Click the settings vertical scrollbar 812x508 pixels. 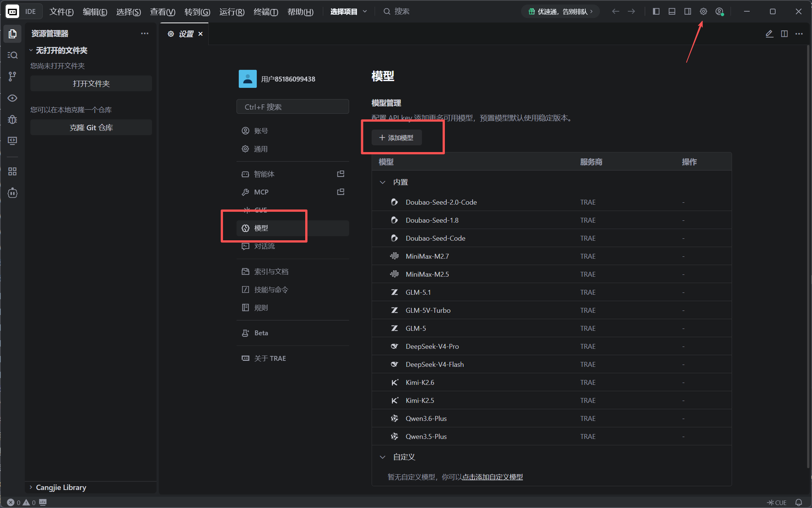tap(808, 256)
